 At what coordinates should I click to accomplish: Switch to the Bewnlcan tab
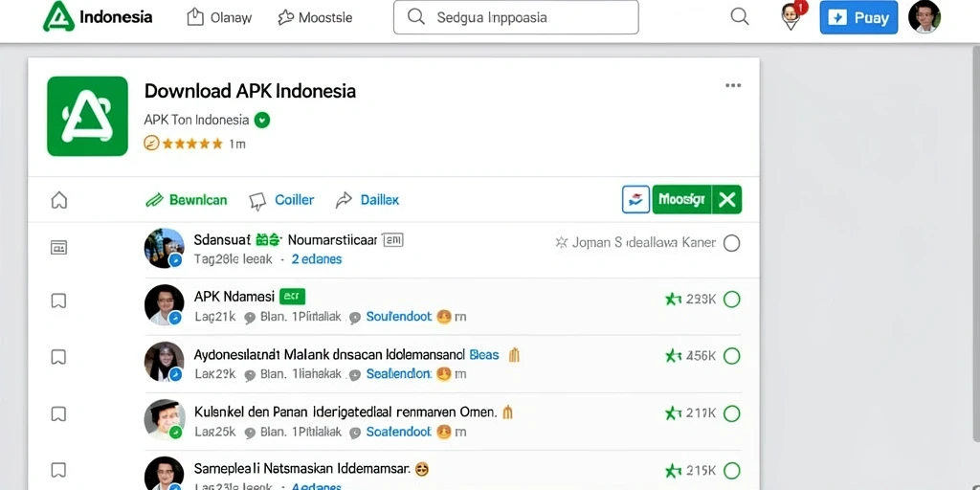(187, 200)
